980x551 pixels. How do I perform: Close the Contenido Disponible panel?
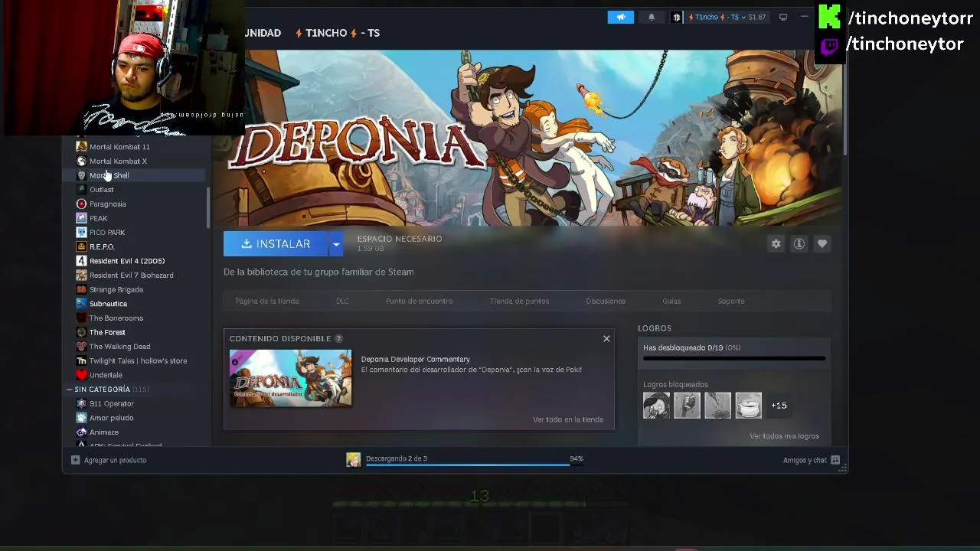tap(606, 338)
